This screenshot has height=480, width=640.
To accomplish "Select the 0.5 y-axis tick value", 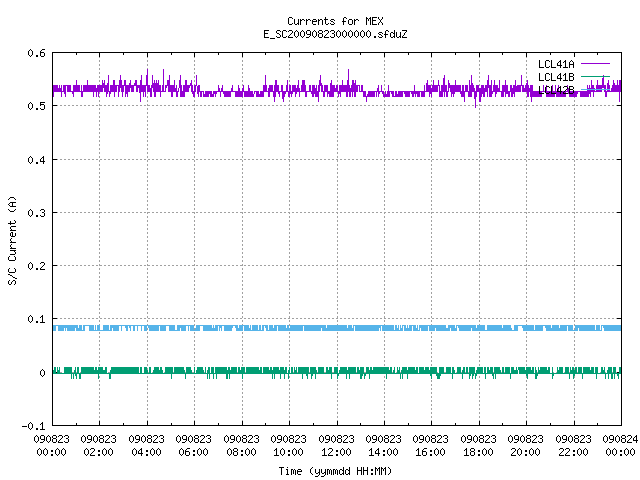I will (x=36, y=106).
